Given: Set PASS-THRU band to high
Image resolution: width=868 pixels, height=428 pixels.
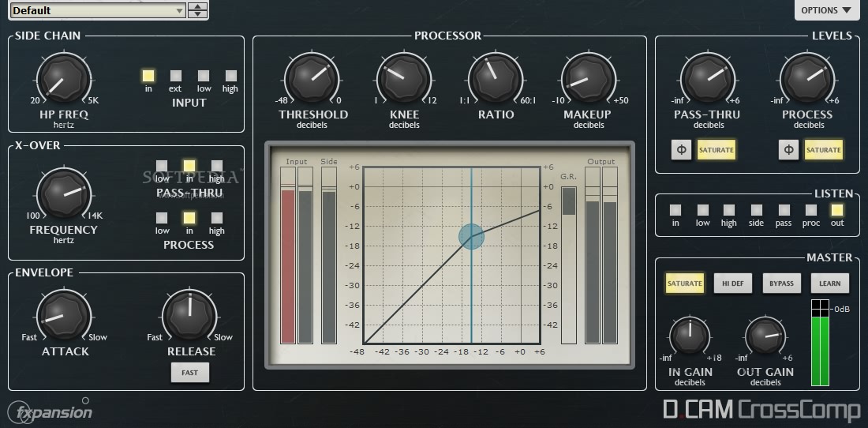Looking at the screenshot, I should click(217, 166).
